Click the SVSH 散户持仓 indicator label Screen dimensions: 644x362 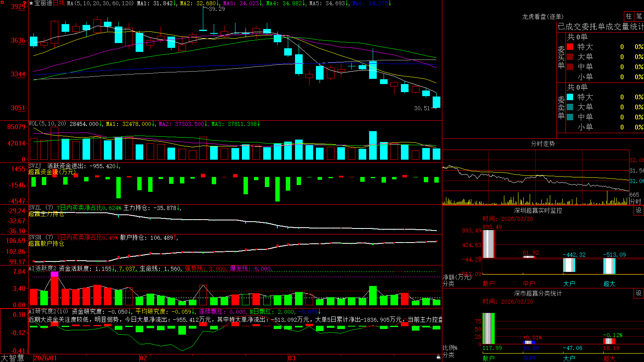click(x=41, y=238)
